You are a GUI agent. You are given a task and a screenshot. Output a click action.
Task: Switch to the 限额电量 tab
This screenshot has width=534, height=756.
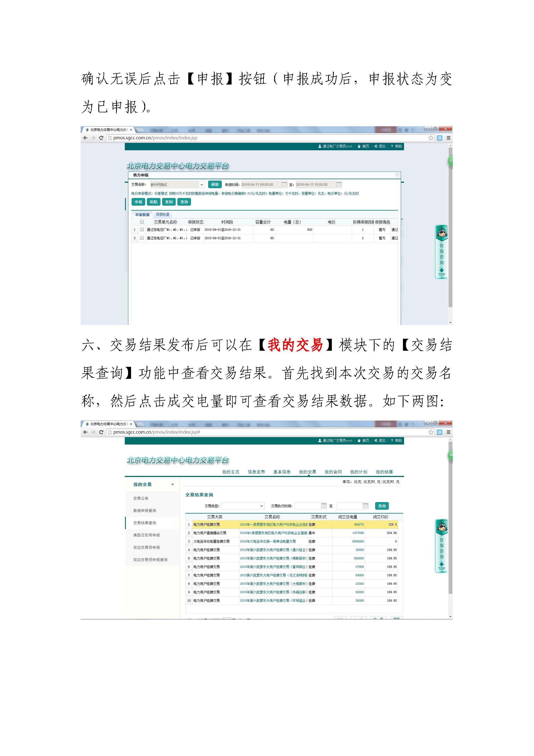point(163,215)
